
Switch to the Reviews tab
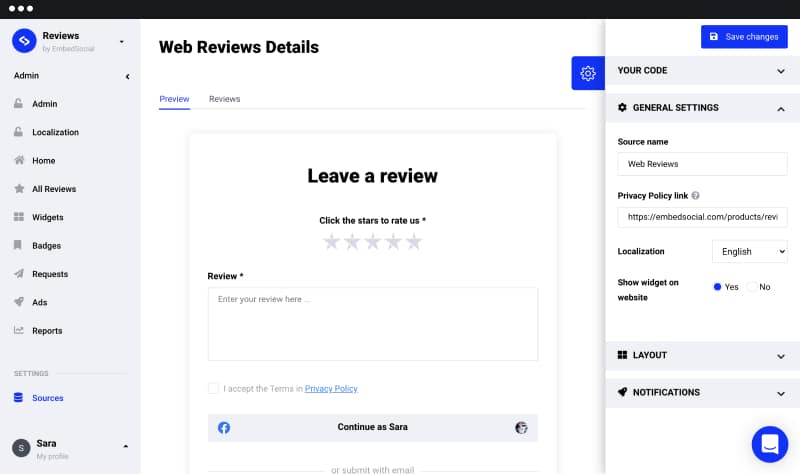pyautogui.click(x=224, y=99)
